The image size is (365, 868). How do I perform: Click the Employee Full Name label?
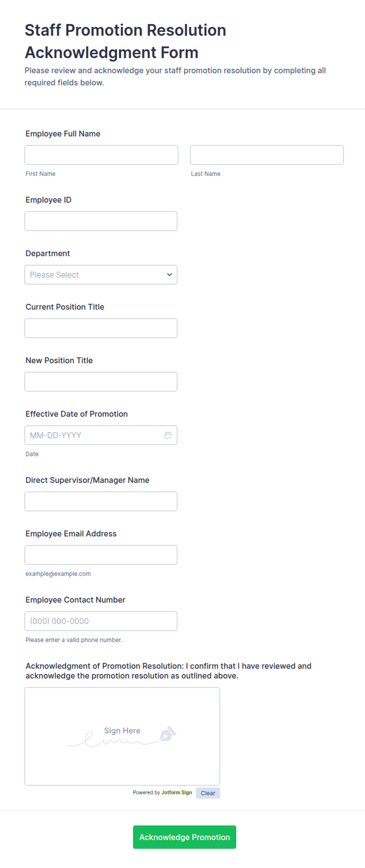[x=63, y=134]
